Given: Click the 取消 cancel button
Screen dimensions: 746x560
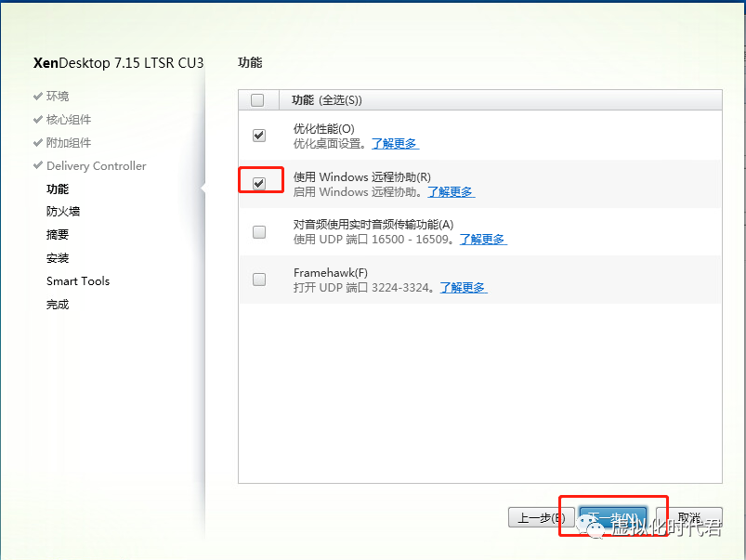Looking at the screenshot, I should (689, 517).
